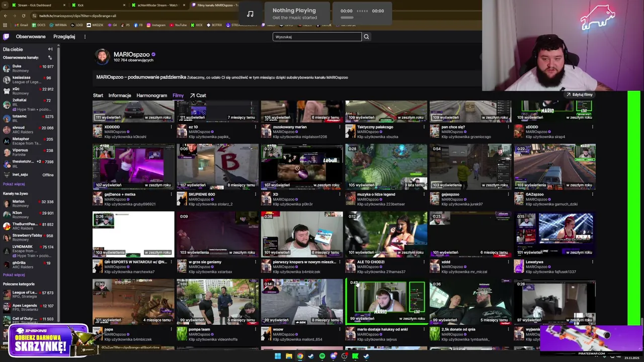Play the gejDance + metka clip
644x362 pixels.
[133, 166]
